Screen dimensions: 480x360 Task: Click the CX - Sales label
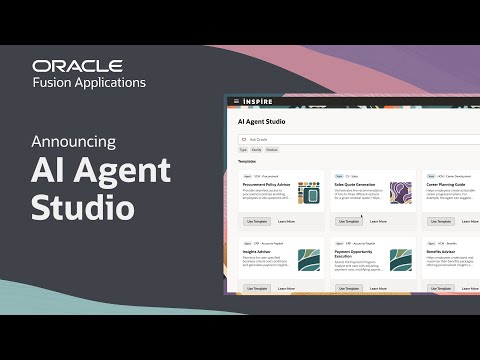(x=352, y=176)
